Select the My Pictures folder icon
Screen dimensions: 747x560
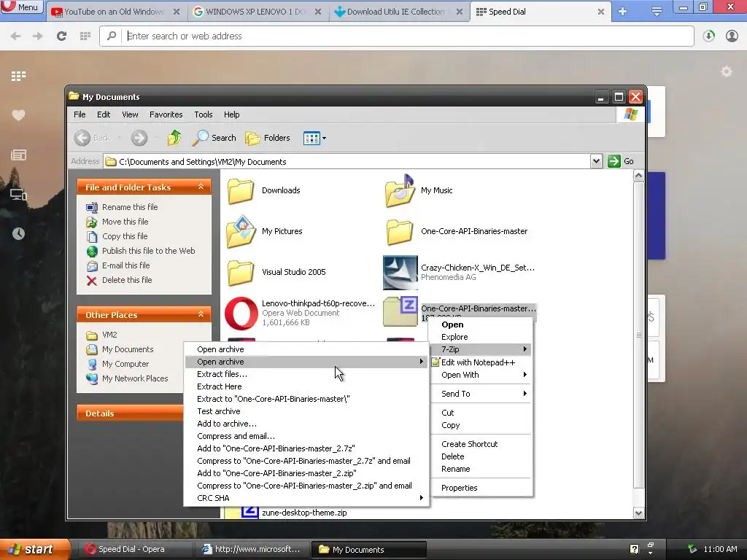[241, 231]
